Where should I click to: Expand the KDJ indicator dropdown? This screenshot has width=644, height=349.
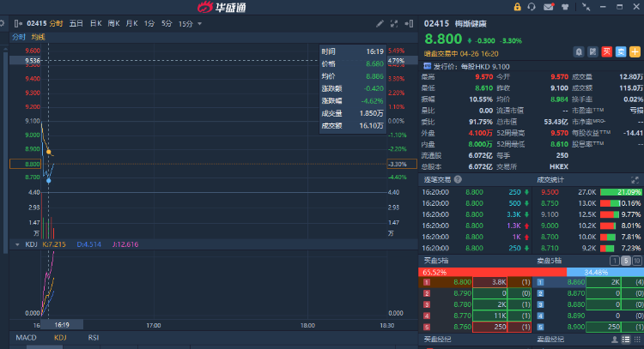16,244
